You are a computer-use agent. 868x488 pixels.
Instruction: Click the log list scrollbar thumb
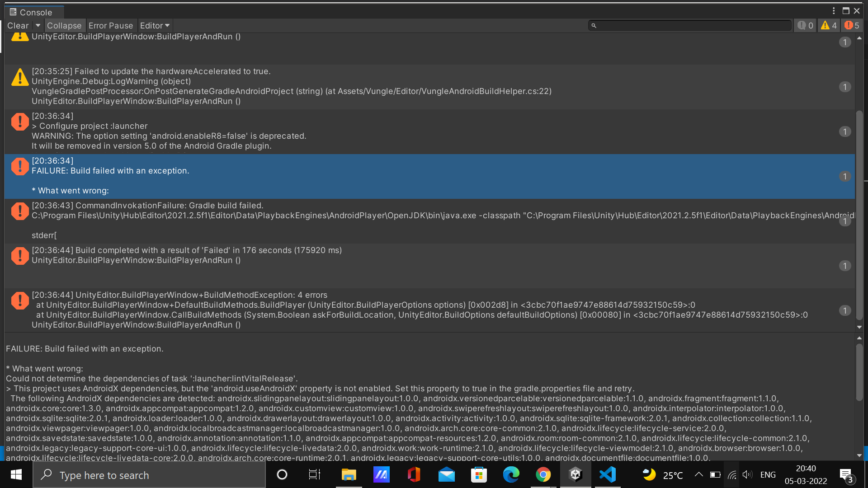(x=859, y=216)
